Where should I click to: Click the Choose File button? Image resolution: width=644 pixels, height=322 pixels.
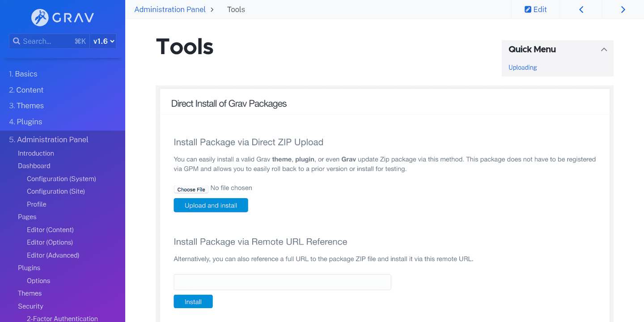[191, 189]
